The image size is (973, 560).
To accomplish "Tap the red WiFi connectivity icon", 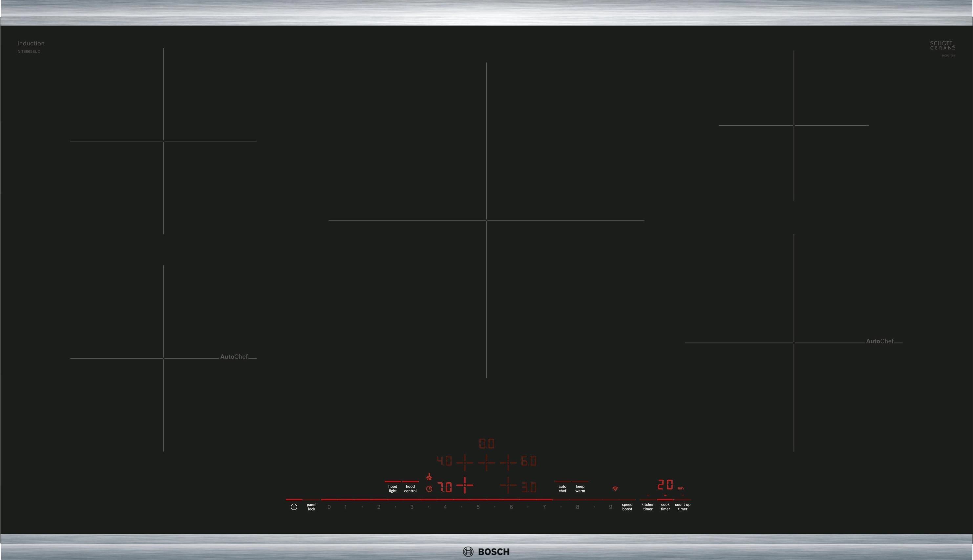I will pyautogui.click(x=615, y=489).
